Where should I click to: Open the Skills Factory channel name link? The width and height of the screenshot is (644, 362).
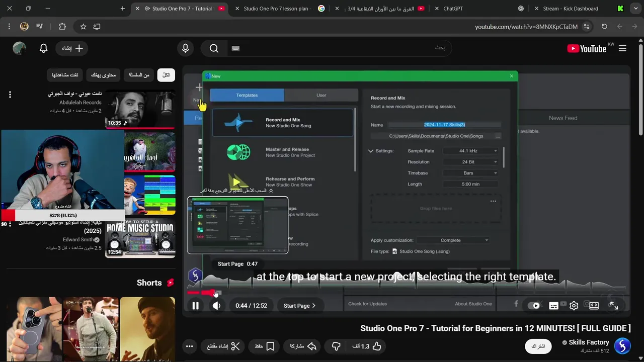click(589, 342)
